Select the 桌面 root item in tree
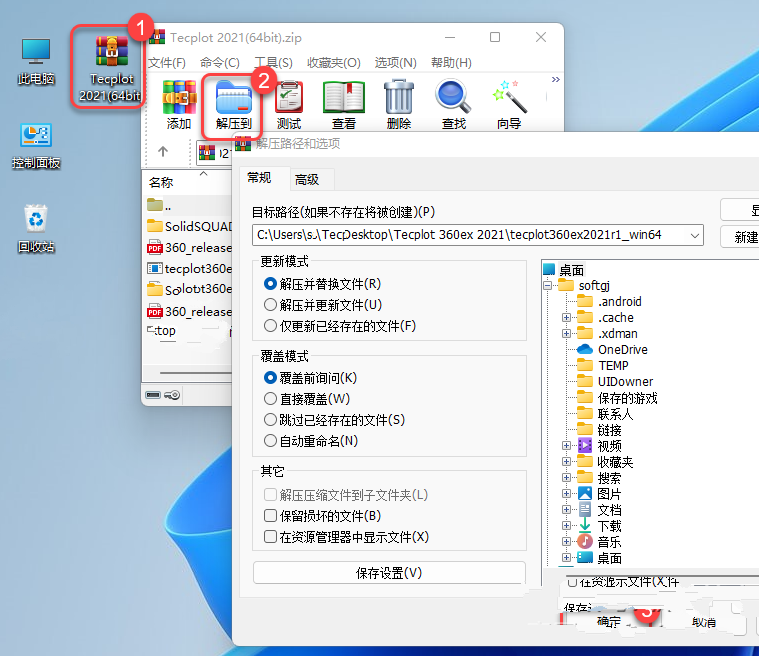759x656 pixels. click(x=564, y=270)
